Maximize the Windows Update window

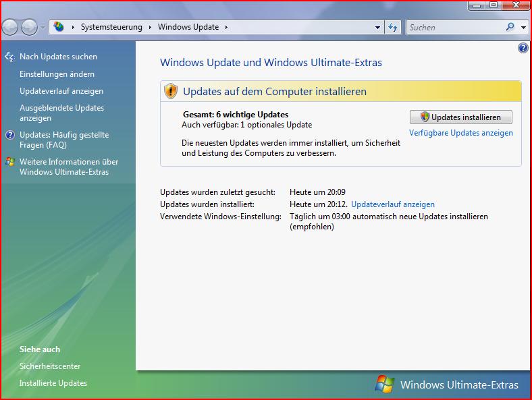point(494,5)
